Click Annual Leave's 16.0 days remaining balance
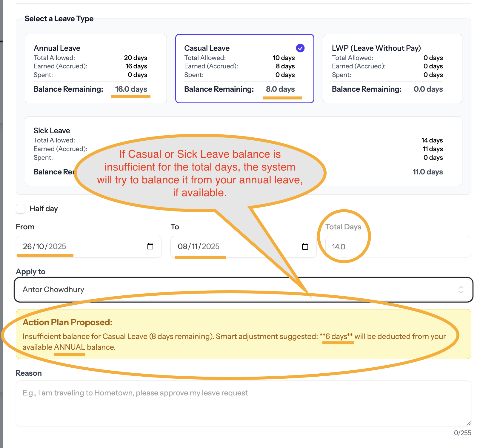Screen dimensions: 483x448 coord(131,89)
